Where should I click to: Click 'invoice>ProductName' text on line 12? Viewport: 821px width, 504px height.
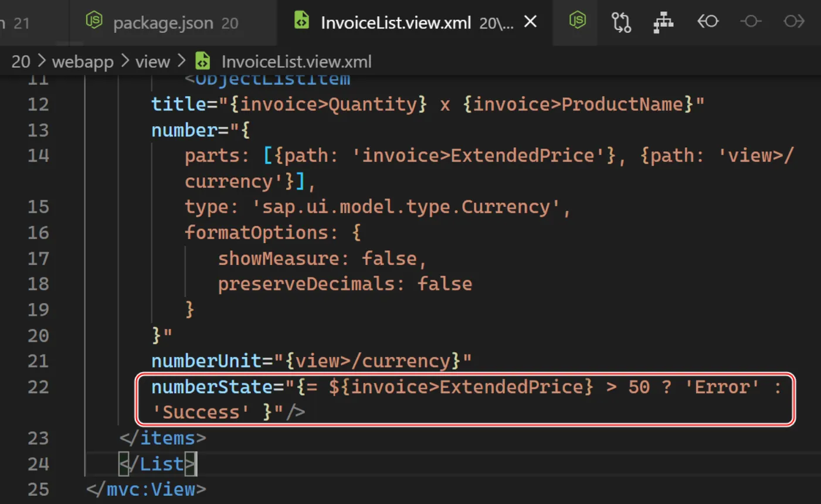click(578, 104)
